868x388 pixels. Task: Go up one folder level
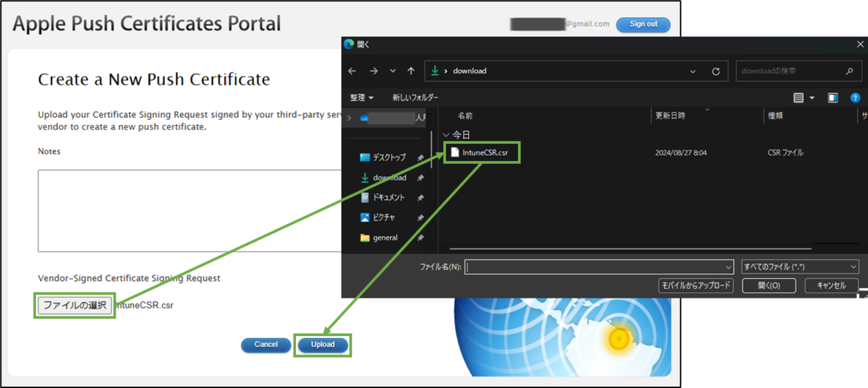pyautogui.click(x=411, y=71)
